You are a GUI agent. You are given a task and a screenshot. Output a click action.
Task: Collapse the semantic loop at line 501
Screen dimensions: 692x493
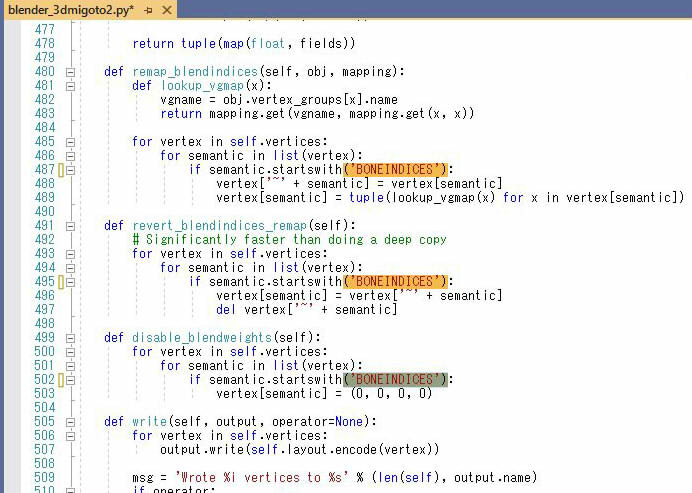click(x=70, y=366)
